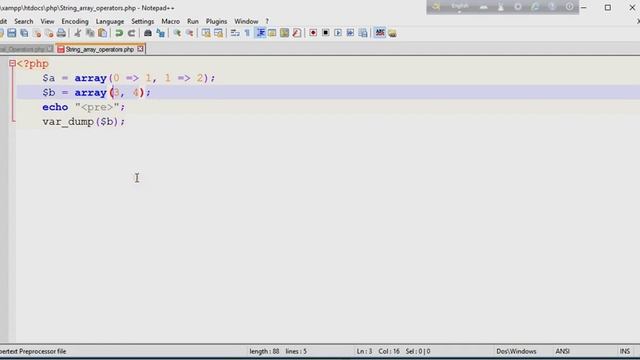The image size is (640, 360).
Task: Toggle show all characters pilcrow icon
Action: [x=247, y=33]
